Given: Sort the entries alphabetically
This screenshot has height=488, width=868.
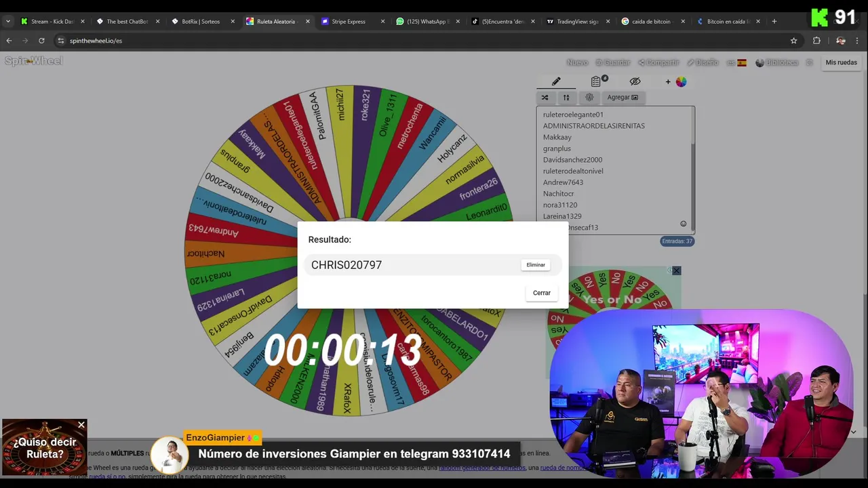Looking at the screenshot, I should click(x=566, y=98).
